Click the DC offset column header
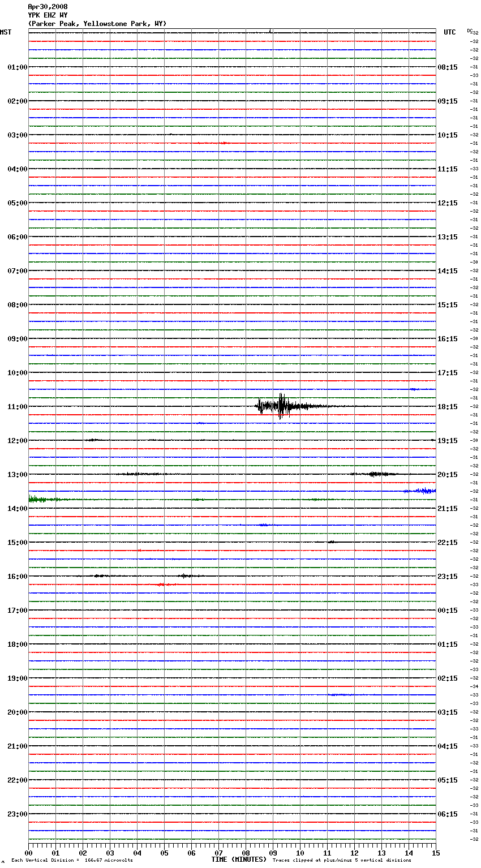Viewport: 481px width, 868px height. tap(470, 31)
